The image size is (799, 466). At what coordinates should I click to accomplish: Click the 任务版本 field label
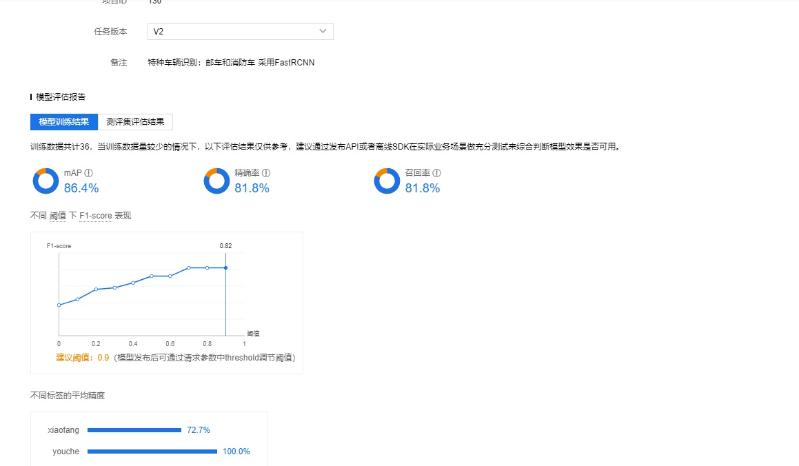point(111,31)
